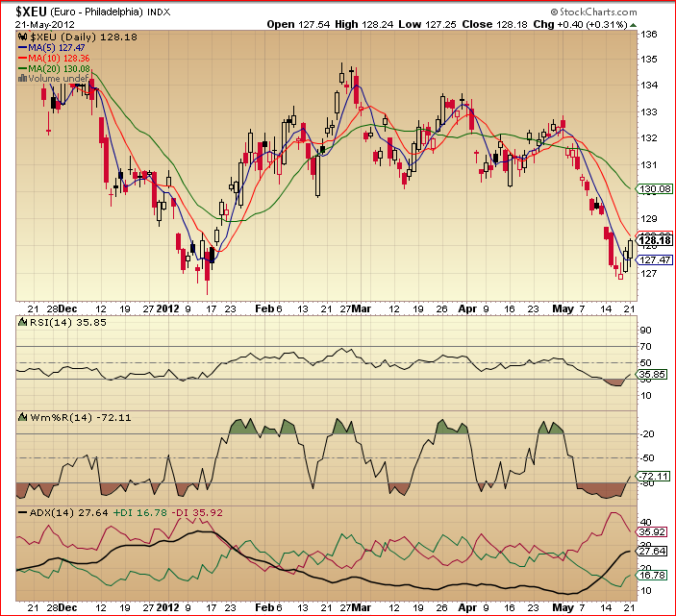Click the RSI panel area icon
Image resolution: width=676 pixels, height=616 pixels.
(x=23, y=322)
